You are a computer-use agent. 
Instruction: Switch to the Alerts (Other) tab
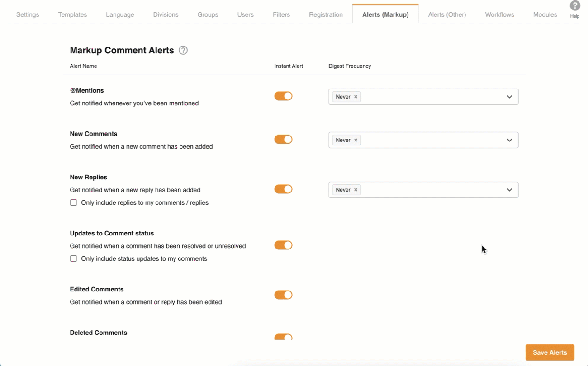click(447, 14)
